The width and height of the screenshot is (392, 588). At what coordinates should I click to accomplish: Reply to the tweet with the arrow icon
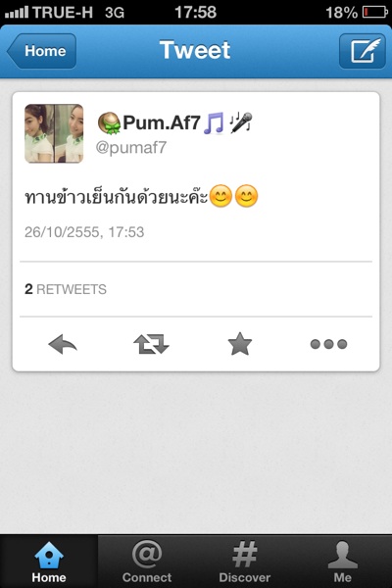point(63,344)
